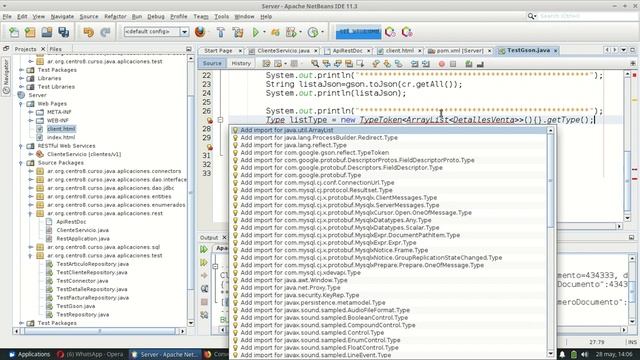Click the Re-run green double arrow in Output
Screen dimensions: 640x360
(204, 249)
